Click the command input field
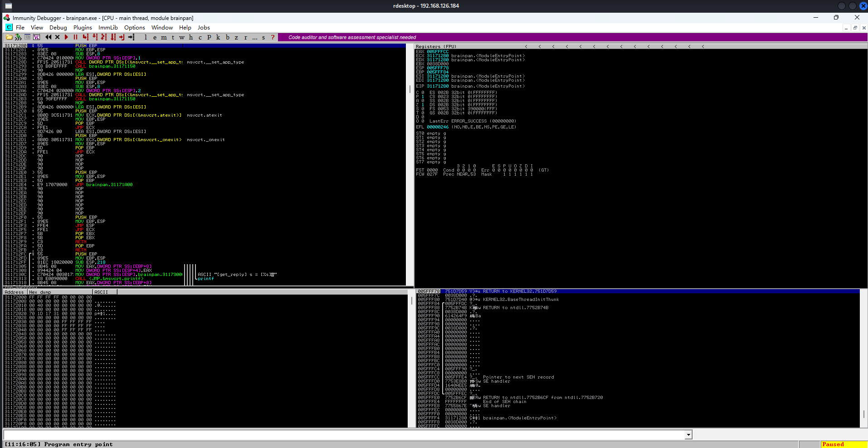This screenshot has height=448, width=868. click(x=344, y=435)
